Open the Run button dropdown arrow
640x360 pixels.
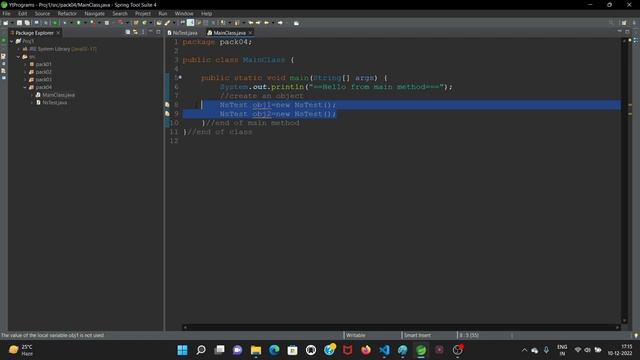coord(85,23)
